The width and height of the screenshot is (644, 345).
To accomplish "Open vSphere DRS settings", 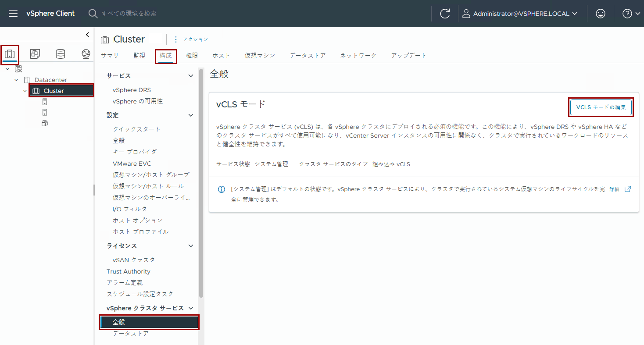I will (132, 90).
